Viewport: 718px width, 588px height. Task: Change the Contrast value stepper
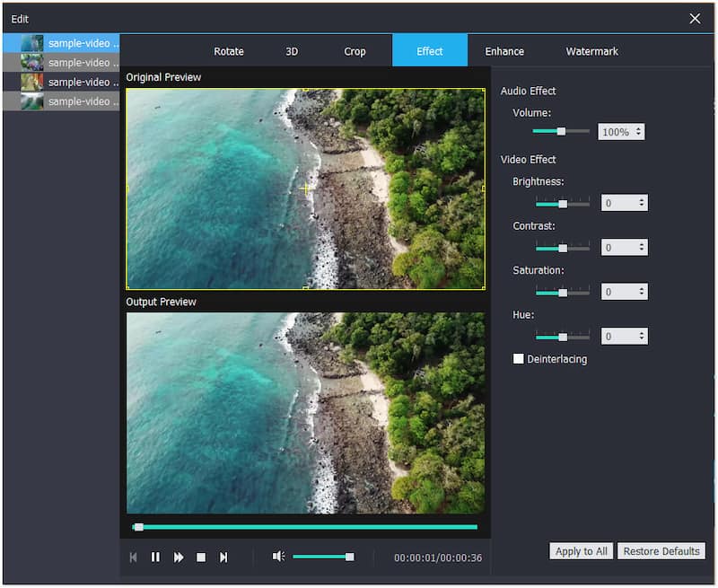click(x=642, y=248)
